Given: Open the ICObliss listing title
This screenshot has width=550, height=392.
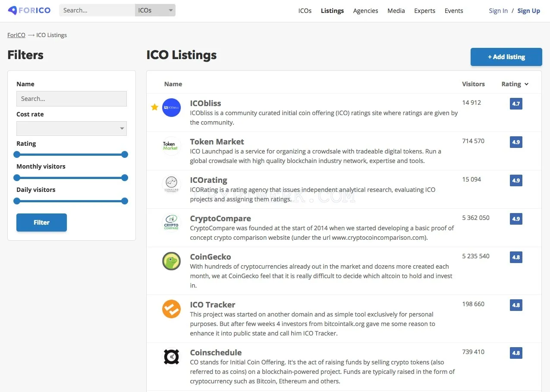Looking at the screenshot, I should 205,103.
